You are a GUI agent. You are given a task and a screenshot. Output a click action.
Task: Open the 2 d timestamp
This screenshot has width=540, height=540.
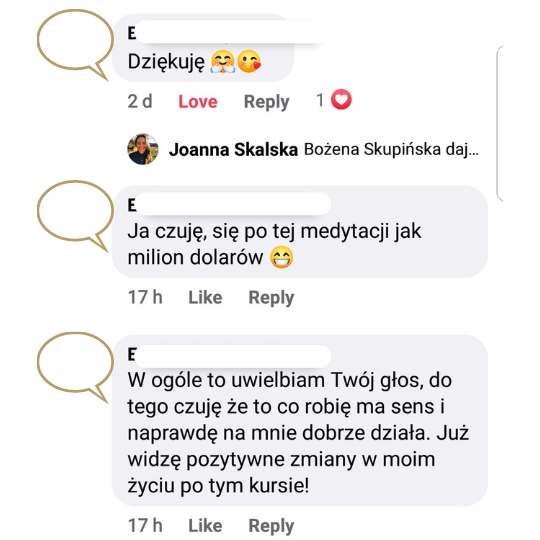point(140,102)
